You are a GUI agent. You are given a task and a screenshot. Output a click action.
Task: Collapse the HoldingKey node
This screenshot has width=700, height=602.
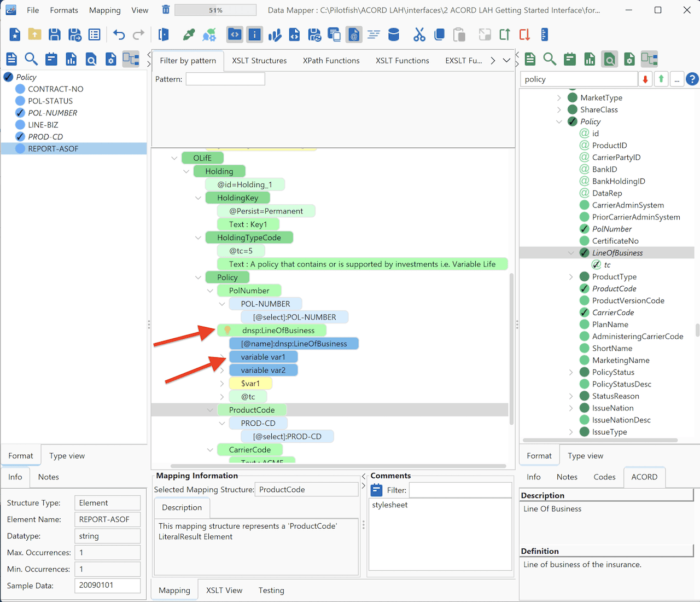click(198, 198)
